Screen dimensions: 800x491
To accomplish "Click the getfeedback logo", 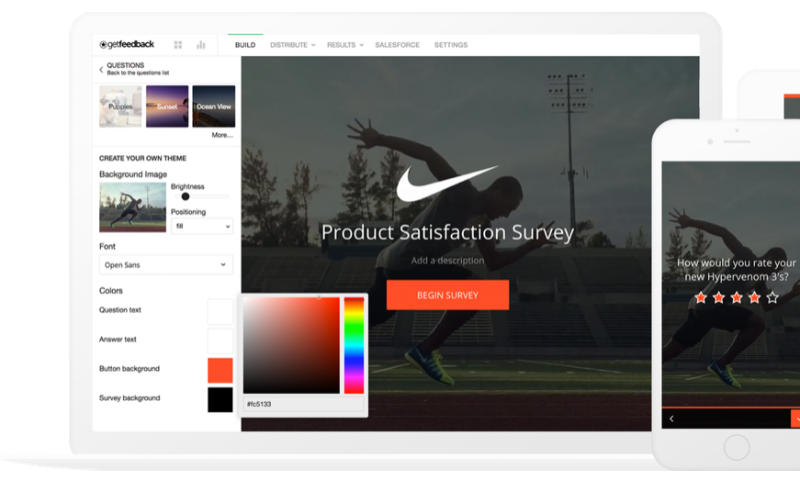I will pyautogui.click(x=127, y=44).
